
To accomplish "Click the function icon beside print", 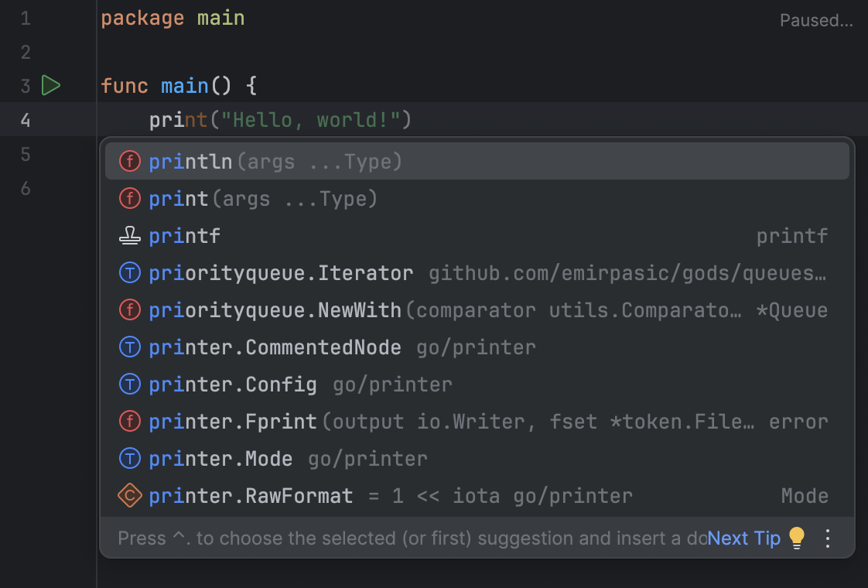I will coord(129,198).
